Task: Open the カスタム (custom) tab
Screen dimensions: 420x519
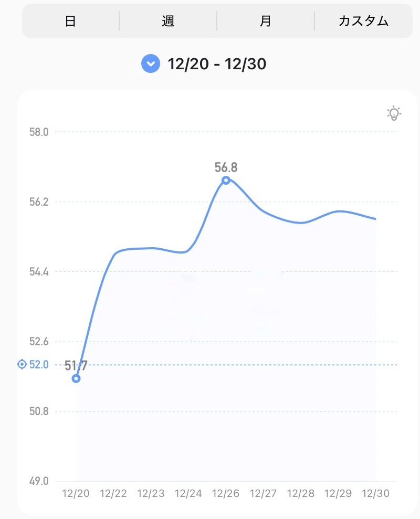Action: pyautogui.click(x=363, y=21)
